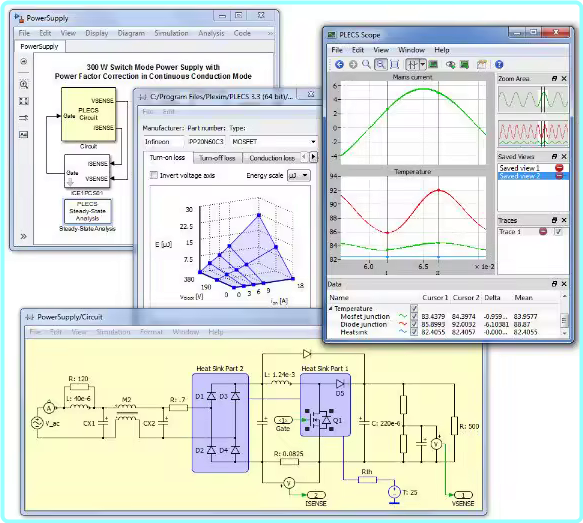Toggle the Temperature group checkbox in Data panel
Screen dimensions: 583x523
pyautogui.click(x=414, y=308)
